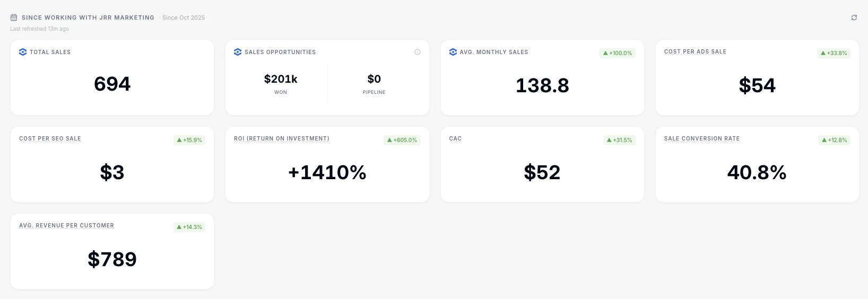Click the +100.0% trend badge
The width and height of the screenshot is (868, 299).
618,53
